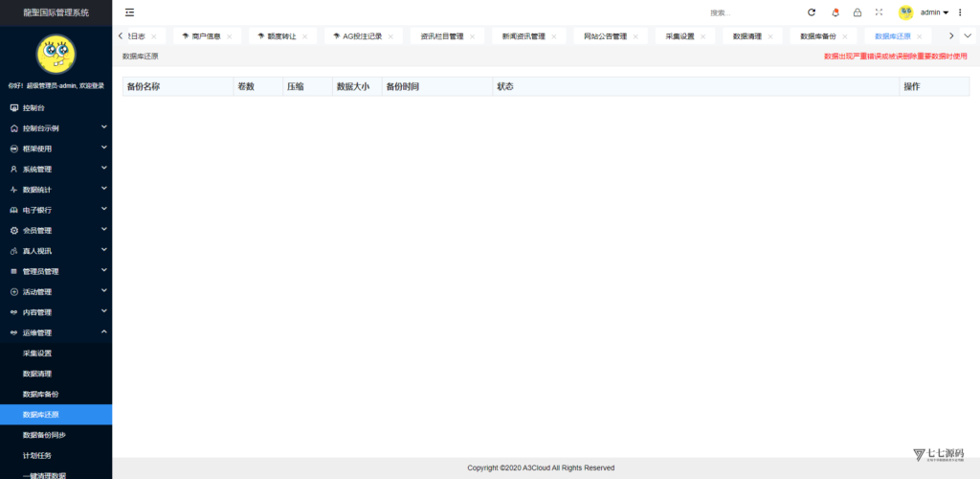Collapse the 运维管理 sidebar menu
The height and width of the screenshot is (479, 980).
(56, 332)
